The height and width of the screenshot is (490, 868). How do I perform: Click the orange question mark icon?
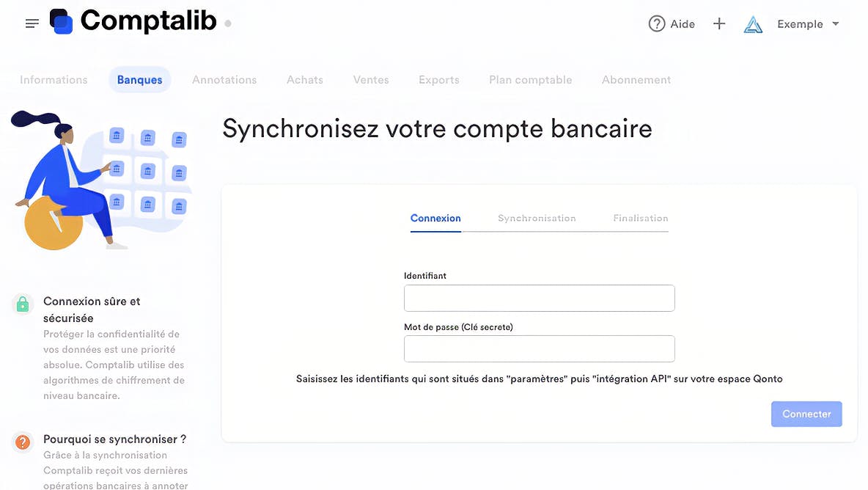pyautogui.click(x=23, y=442)
